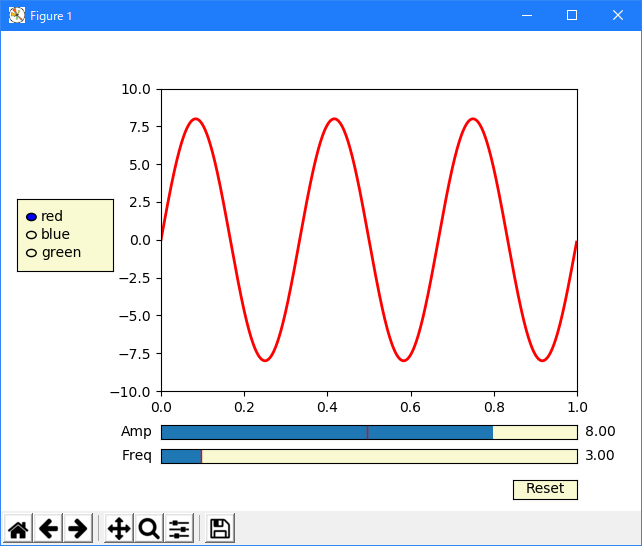Go back to previous view arrow
Viewport: 642px width, 546px height.
click(48, 529)
